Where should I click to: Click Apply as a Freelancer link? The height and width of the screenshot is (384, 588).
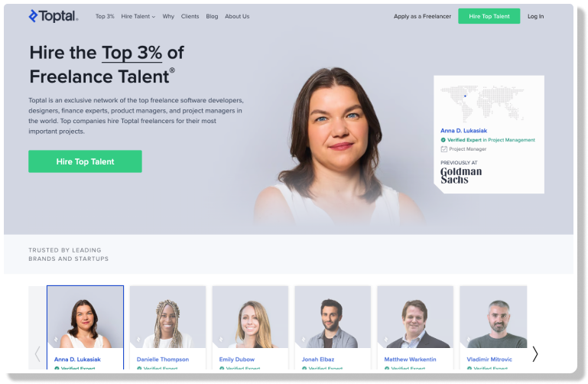click(422, 17)
